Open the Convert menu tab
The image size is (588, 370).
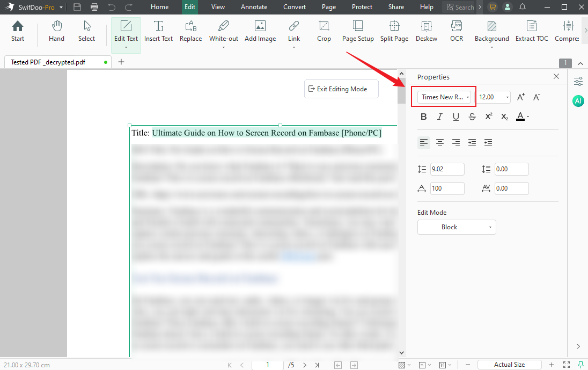[x=295, y=7]
